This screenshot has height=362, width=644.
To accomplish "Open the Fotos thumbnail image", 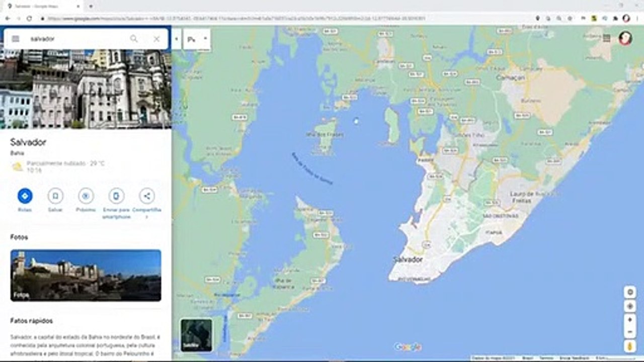I will coord(86,276).
